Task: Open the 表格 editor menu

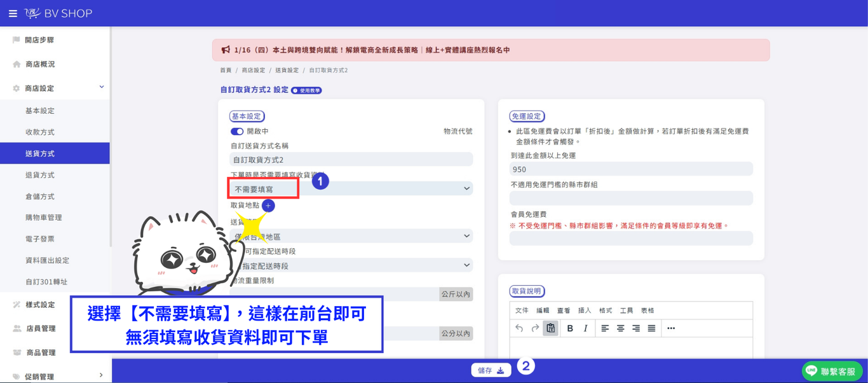Action: pyautogui.click(x=648, y=310)
